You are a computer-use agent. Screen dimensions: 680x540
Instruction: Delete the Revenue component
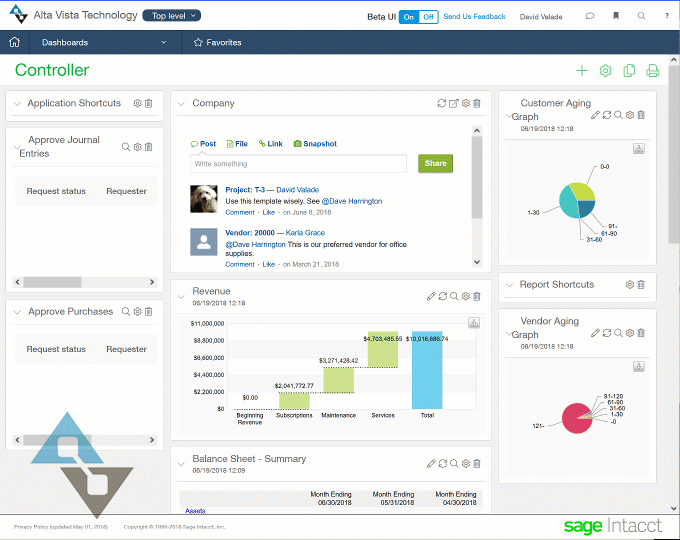coord(477,296)
